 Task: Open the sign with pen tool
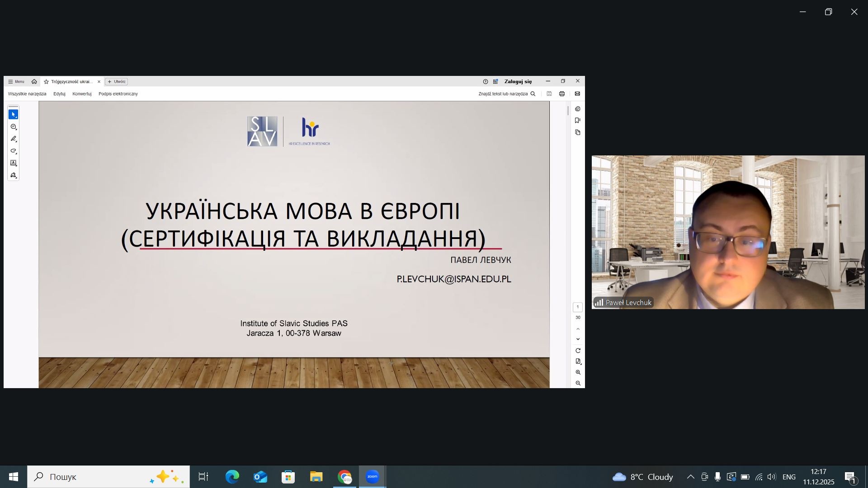13,175
